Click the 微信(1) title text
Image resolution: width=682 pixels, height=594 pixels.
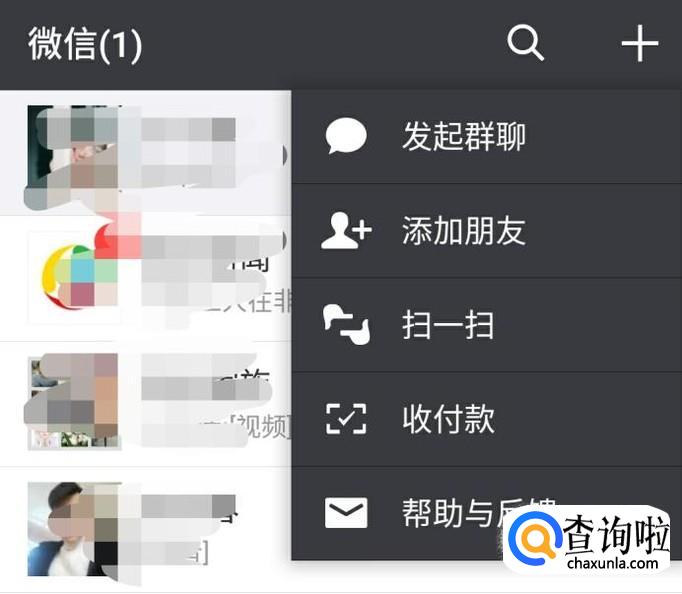[x=85, y=43]
